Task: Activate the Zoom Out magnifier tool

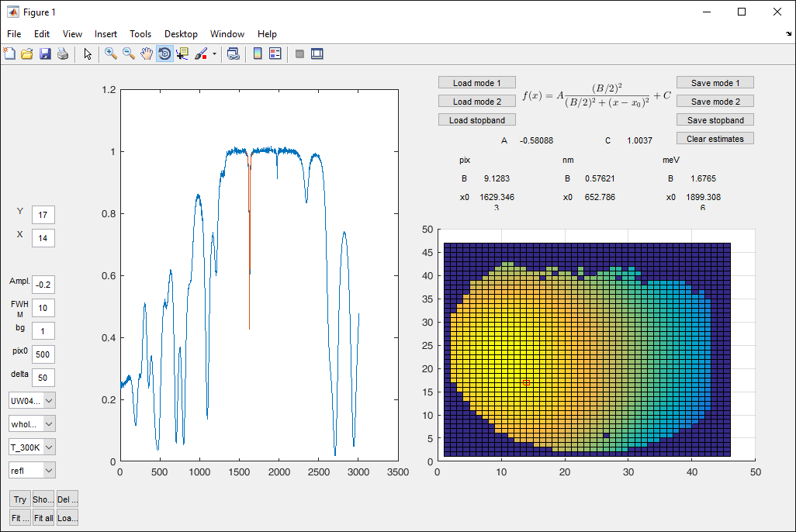Action: (x=129, y=54)
